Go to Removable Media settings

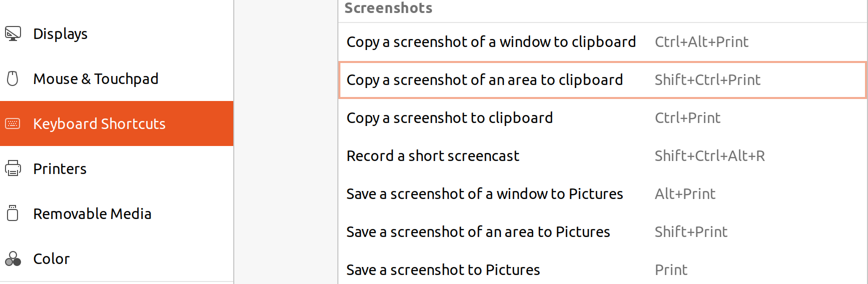point(92,214)
